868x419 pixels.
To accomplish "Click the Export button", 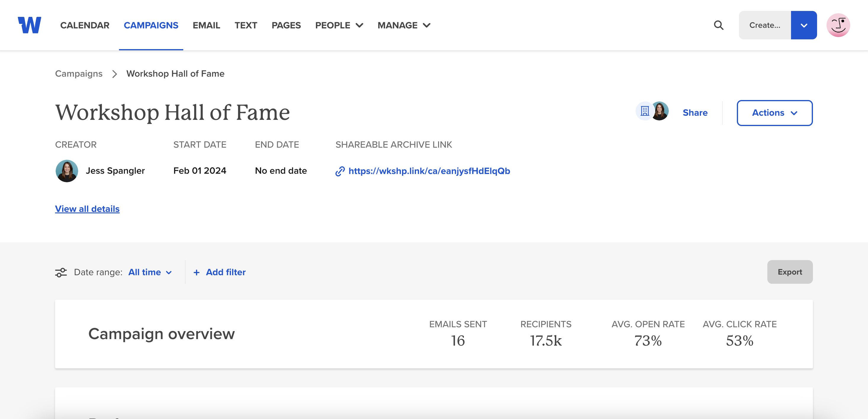I will coord(790,272).
